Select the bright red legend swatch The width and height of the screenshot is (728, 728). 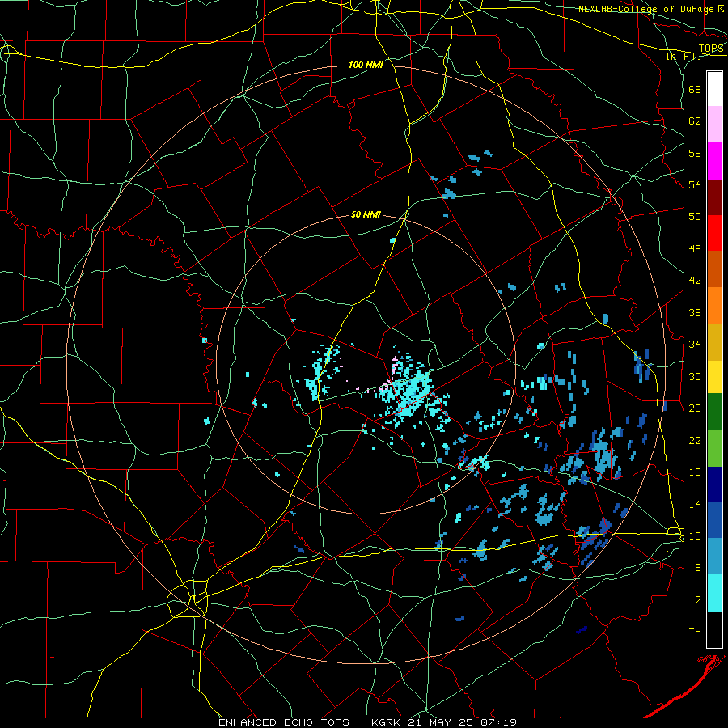point(714,233)
